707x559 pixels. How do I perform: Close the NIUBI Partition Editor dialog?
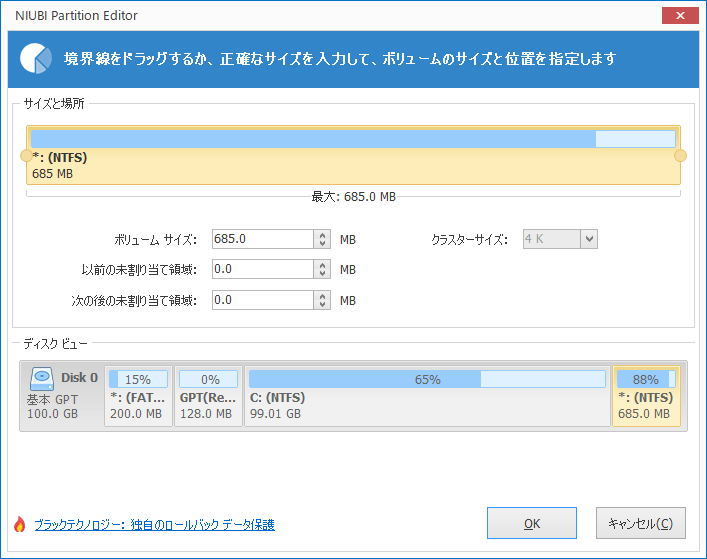point(680,16)
